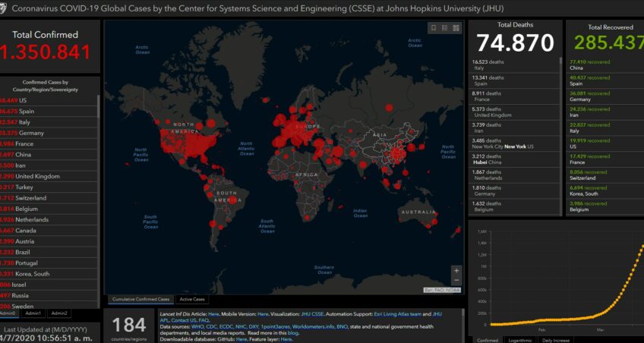Select Italy in confirmed cases list
Viewport: 644px width, 343px height.
(x=49, y=122)
